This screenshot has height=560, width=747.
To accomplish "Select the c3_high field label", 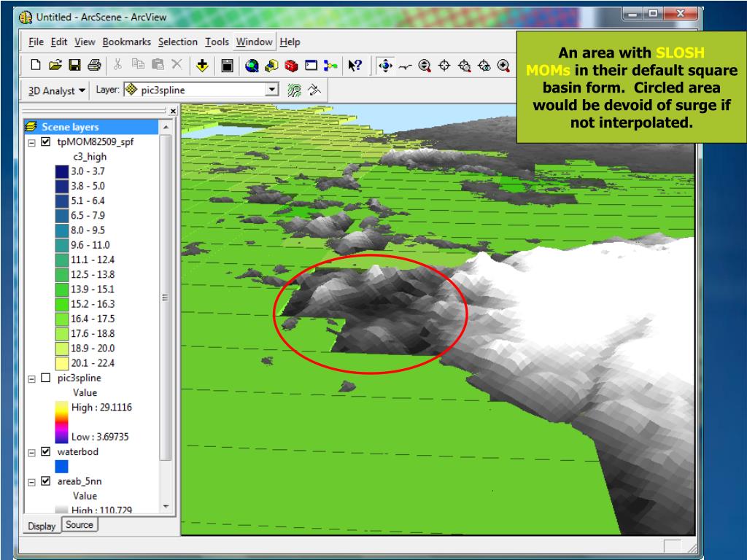I will 90,156.
